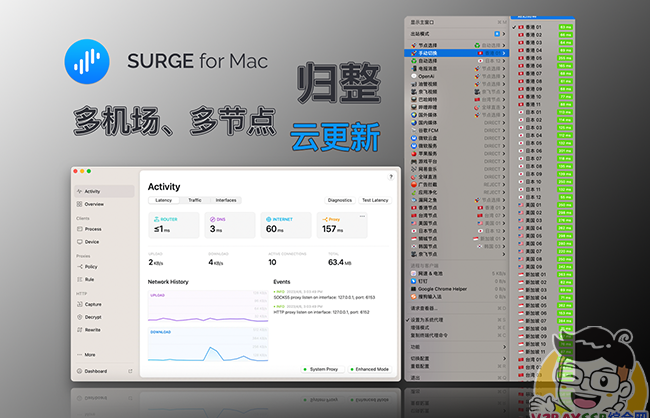This screenshot has width=650, height=418.
Task: Click the help question mark button
Action: point(391,177)
